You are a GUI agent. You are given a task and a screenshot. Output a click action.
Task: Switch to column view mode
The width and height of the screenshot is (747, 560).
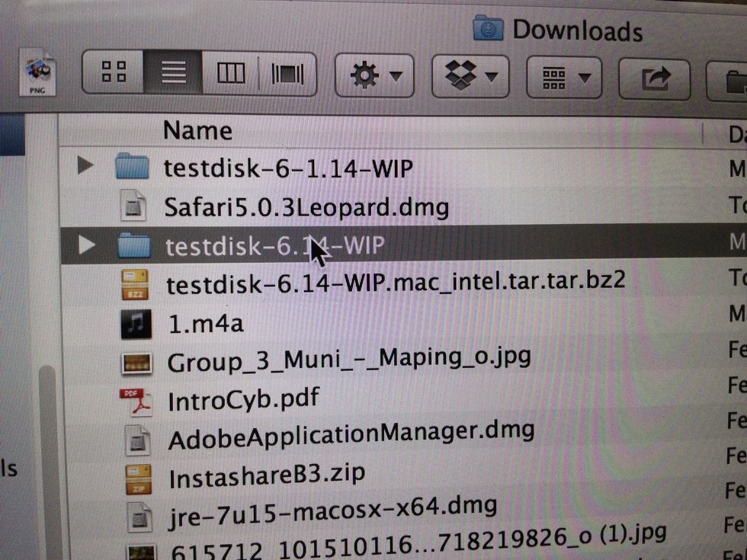point(230,74)
